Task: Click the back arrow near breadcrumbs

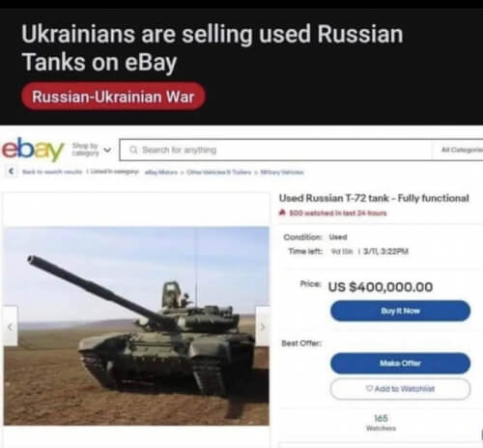Action: tap(12, 172)
